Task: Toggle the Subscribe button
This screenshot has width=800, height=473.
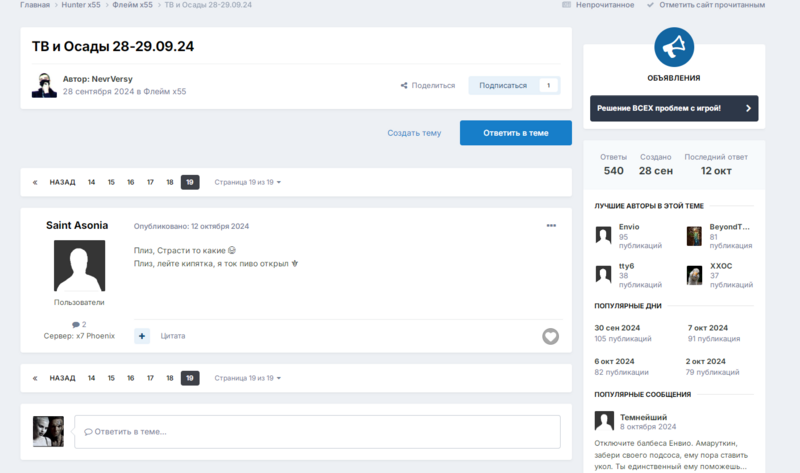Action: pyautogui.click(x=503, y=86)
